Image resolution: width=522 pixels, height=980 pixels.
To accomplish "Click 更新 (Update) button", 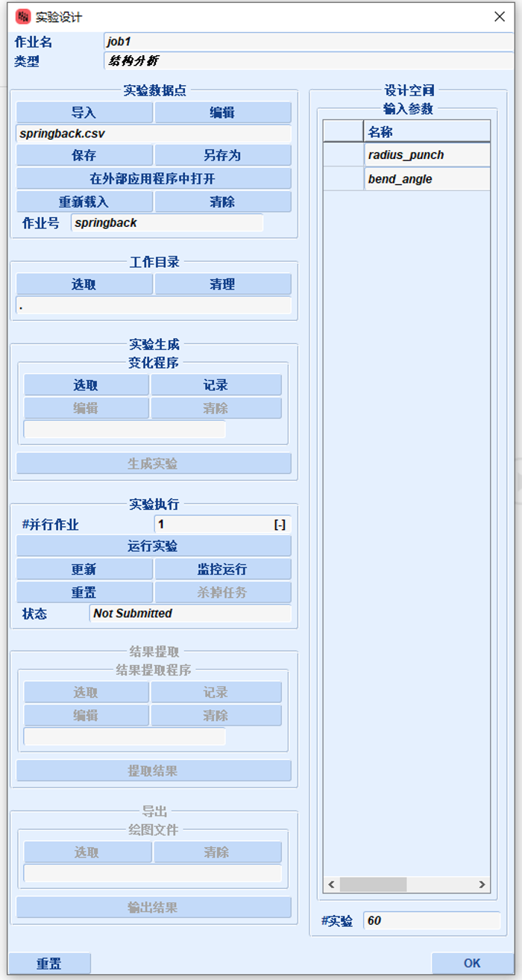I will (x=84, y=569).
